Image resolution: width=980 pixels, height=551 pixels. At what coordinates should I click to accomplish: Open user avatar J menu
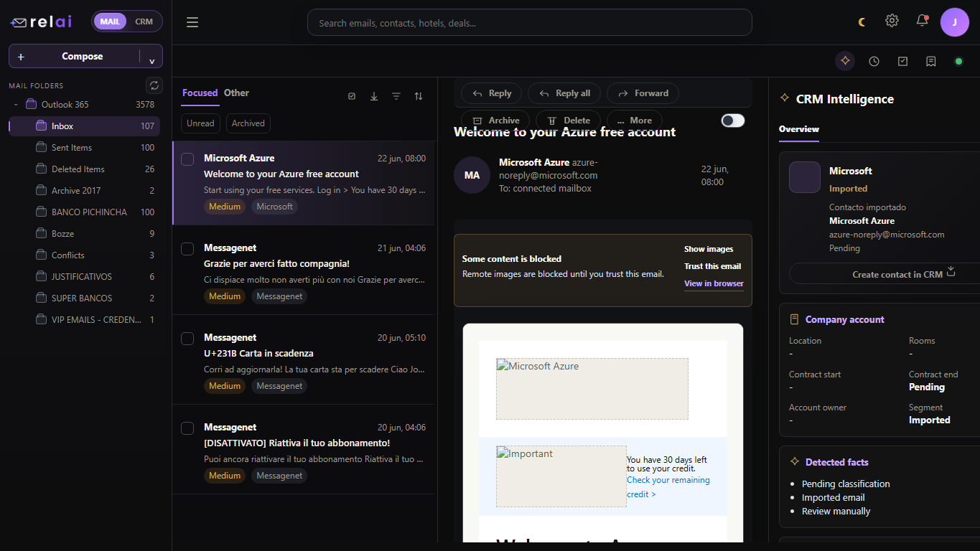[955, 22]
